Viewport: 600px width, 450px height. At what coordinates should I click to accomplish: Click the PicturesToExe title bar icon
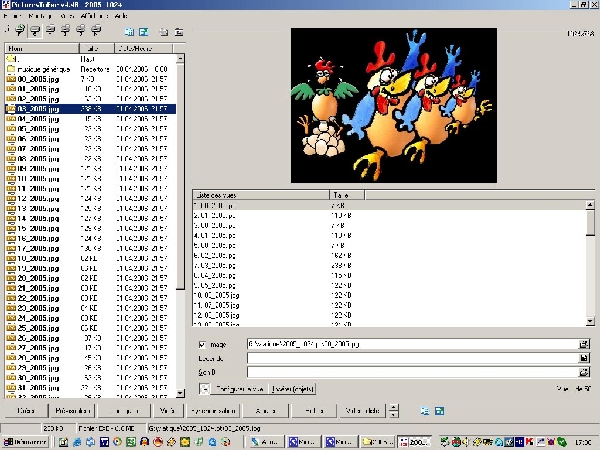click(x=6, y=5)
